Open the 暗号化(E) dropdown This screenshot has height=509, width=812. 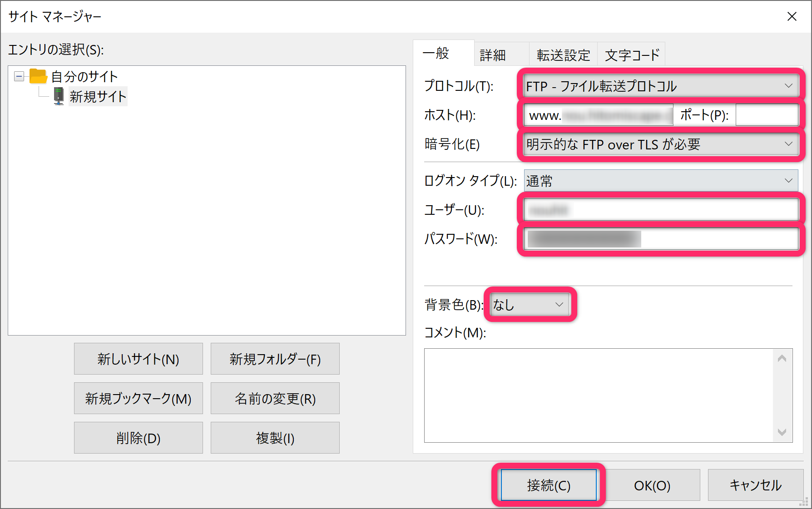(x=789, y=144)
